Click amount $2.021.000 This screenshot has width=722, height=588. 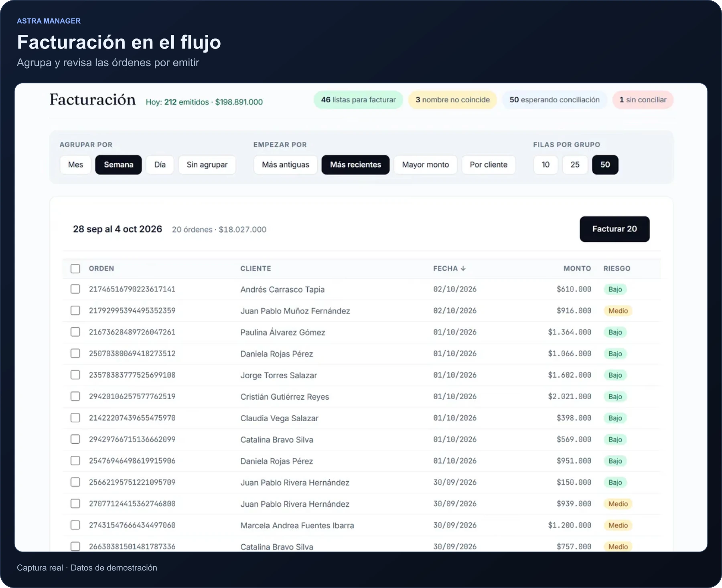(570, 396)
